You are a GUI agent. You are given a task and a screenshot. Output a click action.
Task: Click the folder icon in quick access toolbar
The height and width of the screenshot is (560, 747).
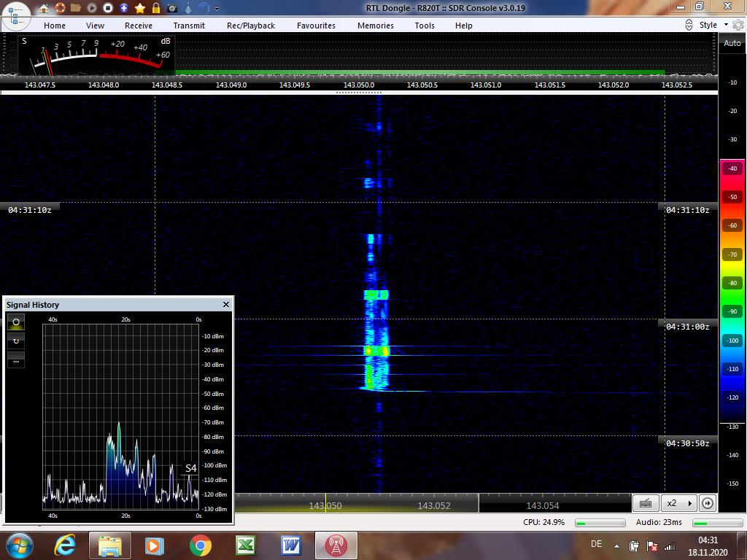coord(76,8)
